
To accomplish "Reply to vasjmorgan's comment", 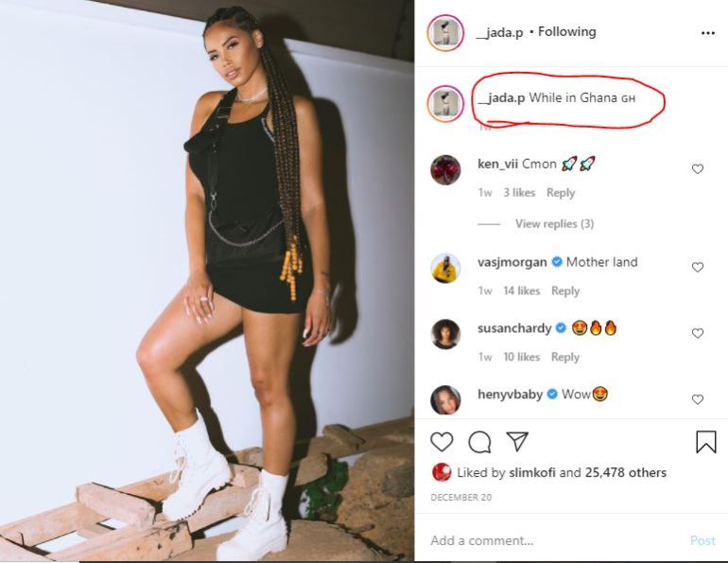I will 565,291.
